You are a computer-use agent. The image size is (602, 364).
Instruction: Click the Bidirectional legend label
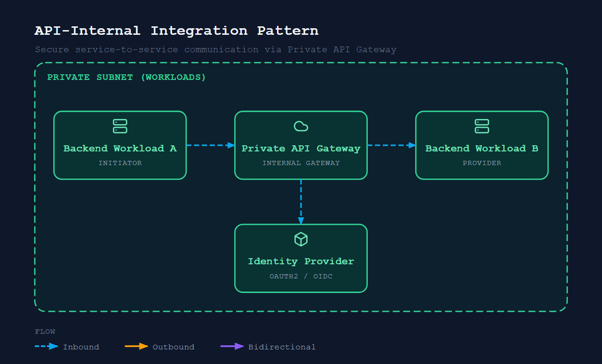click(282, 347)
